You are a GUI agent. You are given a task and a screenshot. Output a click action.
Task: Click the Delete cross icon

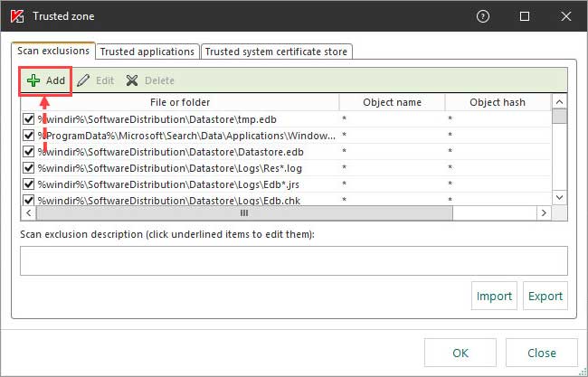click(132, 80)
